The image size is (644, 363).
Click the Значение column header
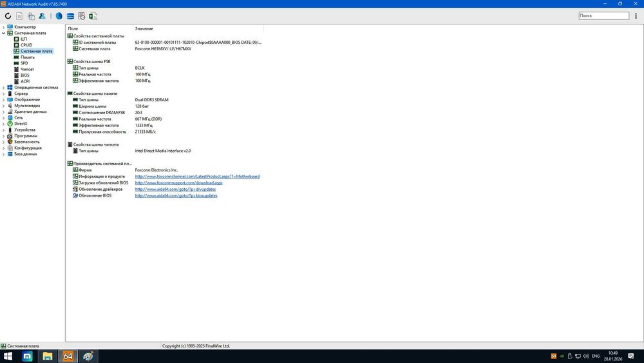(x=198, y=29)
